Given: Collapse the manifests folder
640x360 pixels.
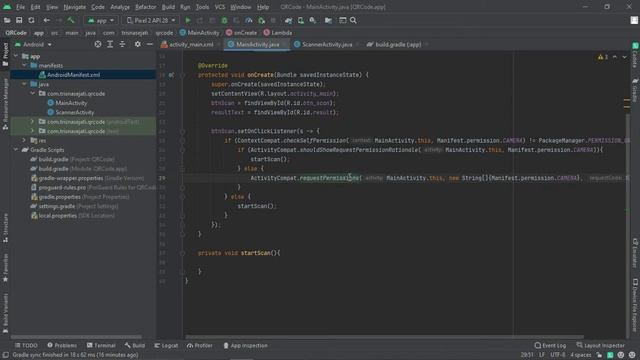Looking at the screenshot, I should [x=24, y=65].
